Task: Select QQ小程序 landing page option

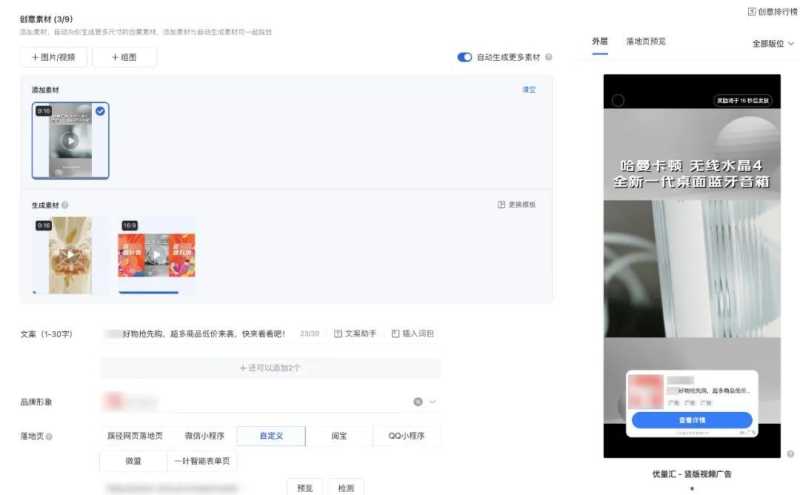Action: pyautogui.click(x=406, y=436)
